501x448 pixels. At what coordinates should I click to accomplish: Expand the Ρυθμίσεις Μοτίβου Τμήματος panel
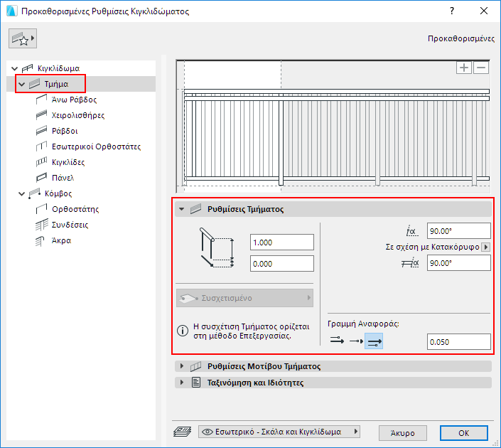coord(182,366)
